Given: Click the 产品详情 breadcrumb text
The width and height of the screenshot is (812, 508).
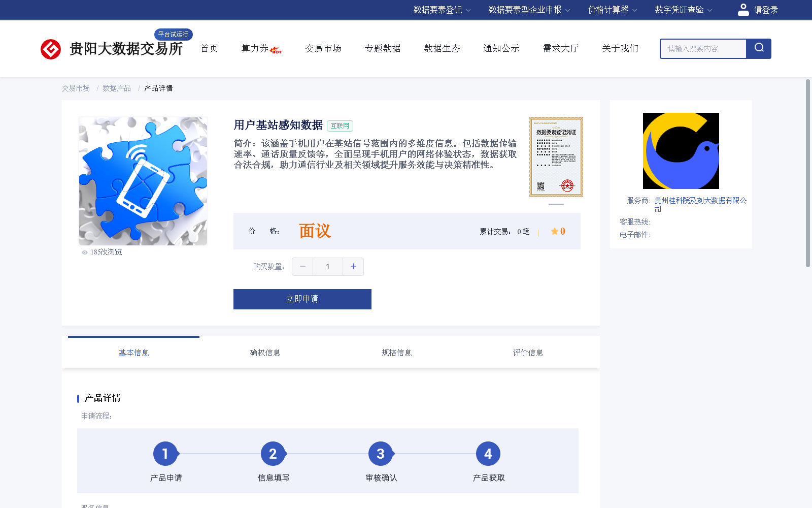Looking at the screenshot, I should click(158, 88).
